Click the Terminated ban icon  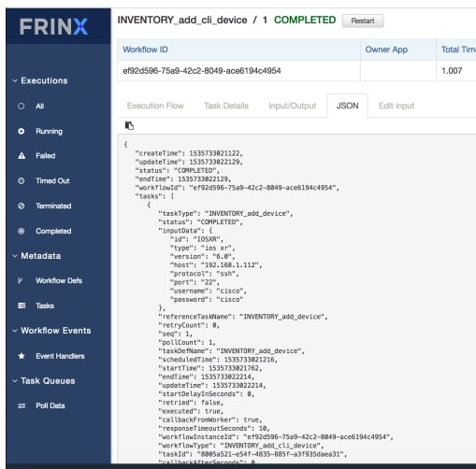tap(21, 206)
